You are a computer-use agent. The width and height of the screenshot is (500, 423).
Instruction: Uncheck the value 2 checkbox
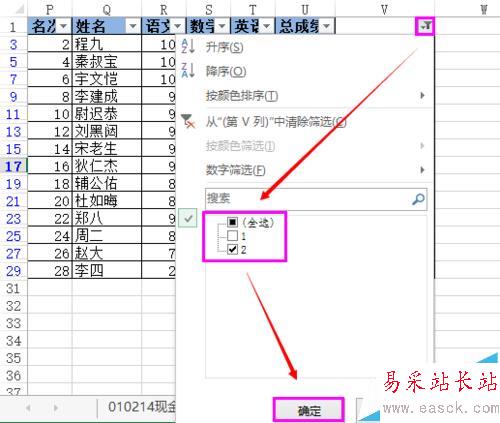pyautogui.click(x=232, y=249)
